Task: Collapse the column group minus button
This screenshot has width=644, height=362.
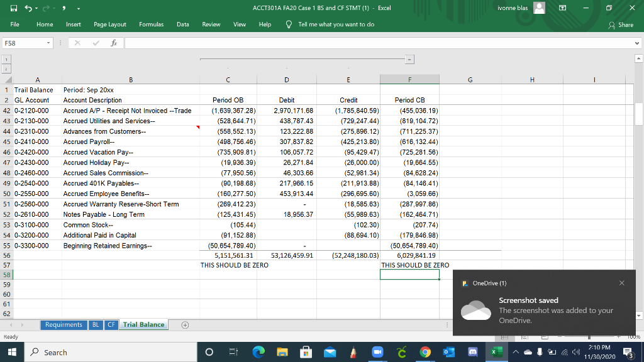Action: (409, 60)
